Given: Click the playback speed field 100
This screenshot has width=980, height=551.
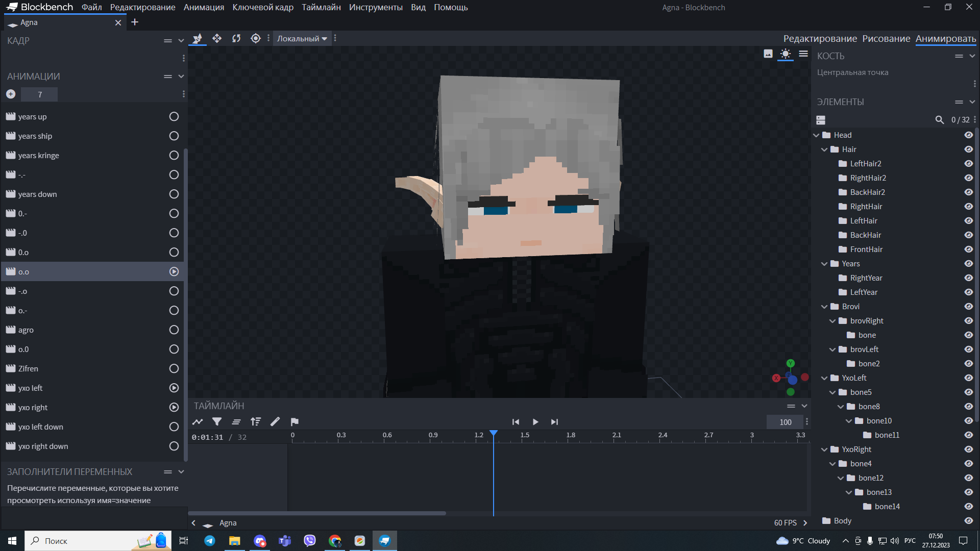Looking at the screenshot, I should coord(785,422).
